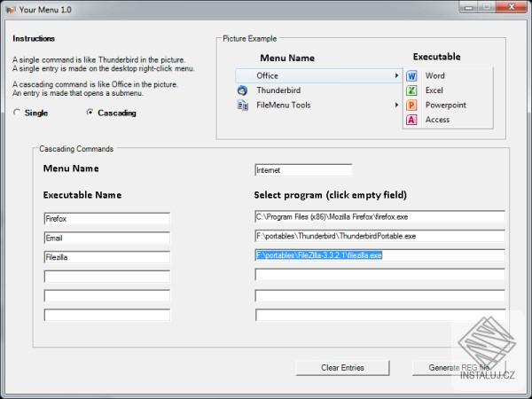Click the Thunderbird icon in the example menu
This screenshot has height=399, width=532.
(242, 90)
